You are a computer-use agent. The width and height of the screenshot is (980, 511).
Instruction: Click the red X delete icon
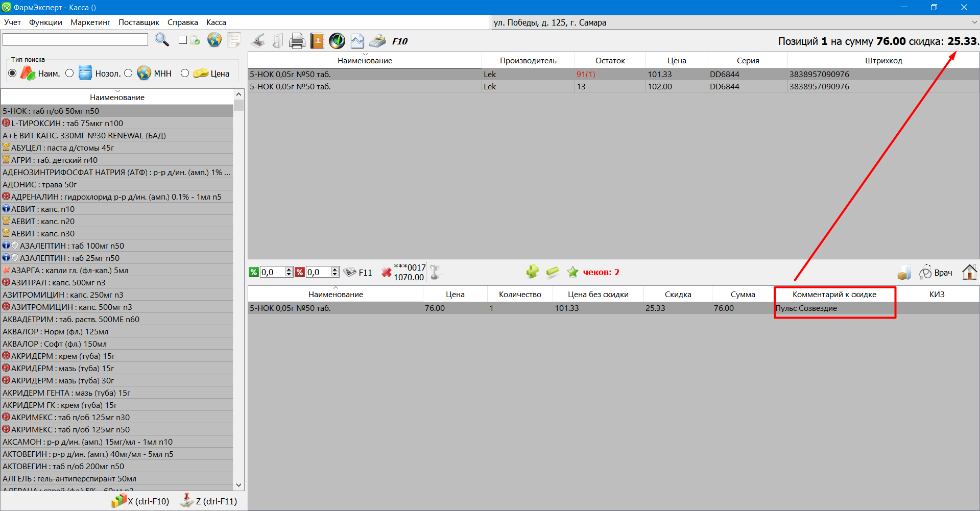(x=387, y=273)
